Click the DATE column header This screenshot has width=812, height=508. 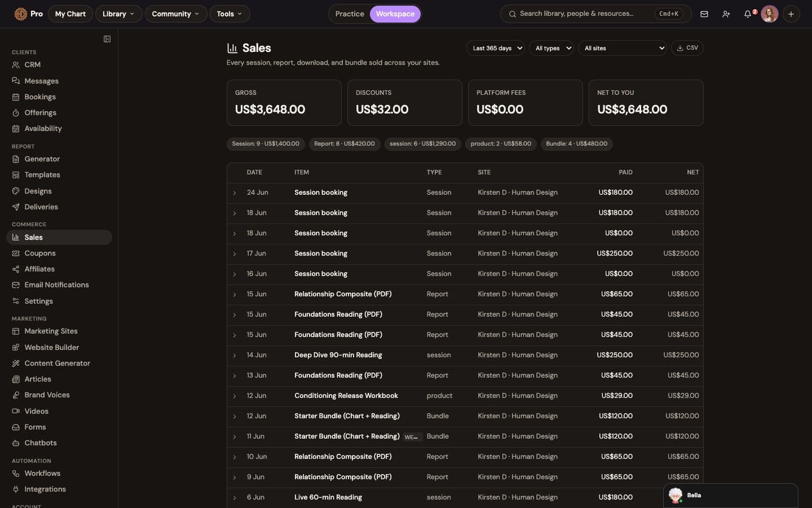254,173
